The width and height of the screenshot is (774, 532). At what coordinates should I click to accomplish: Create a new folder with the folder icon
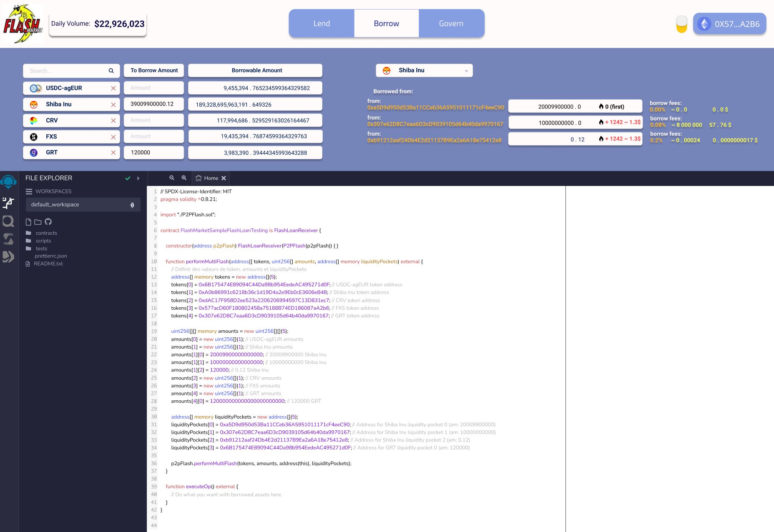38,222
